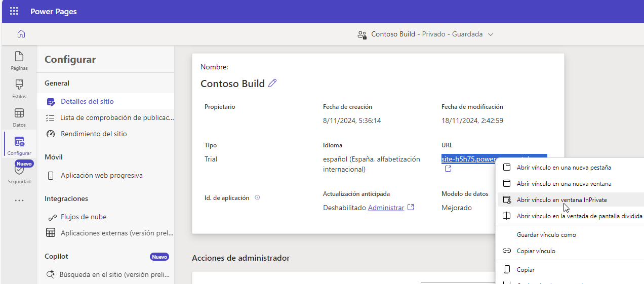Click info icon next to Id. de aplicación

[x=257, y=197]
